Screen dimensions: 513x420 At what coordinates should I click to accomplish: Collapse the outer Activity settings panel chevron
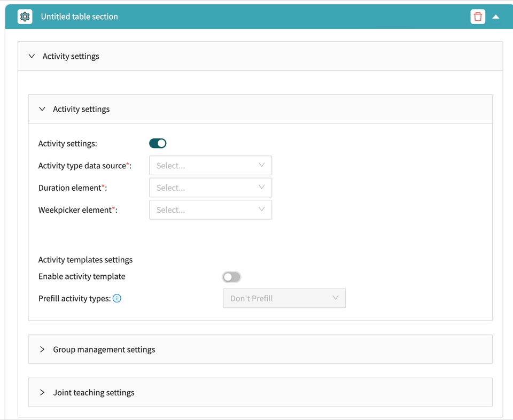coord(32,56)
